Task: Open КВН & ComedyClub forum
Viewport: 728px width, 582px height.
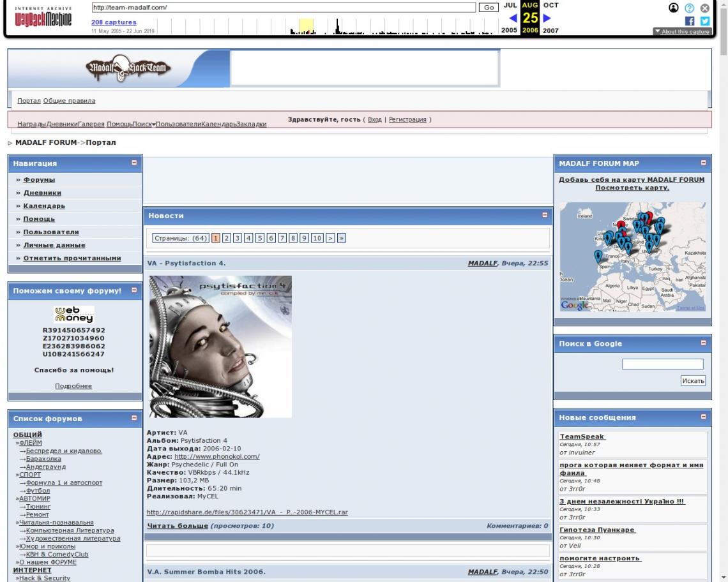Action: [57, 554]
